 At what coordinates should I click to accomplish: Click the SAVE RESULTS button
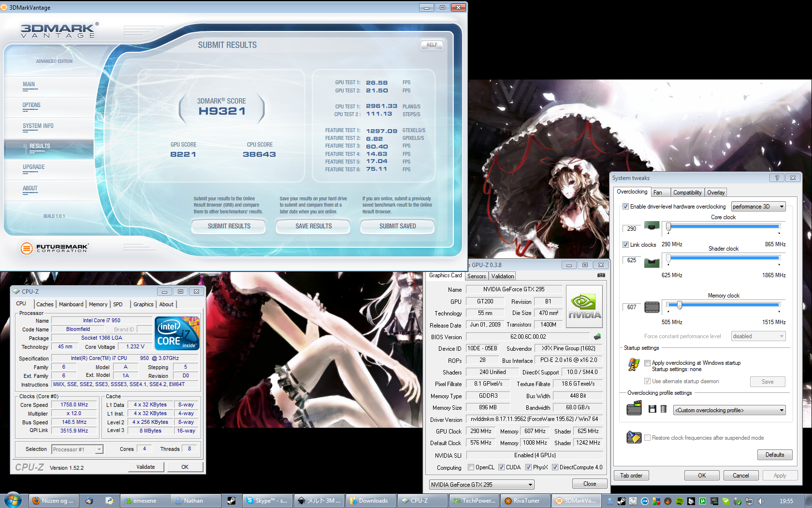click(x=314, y=226)
